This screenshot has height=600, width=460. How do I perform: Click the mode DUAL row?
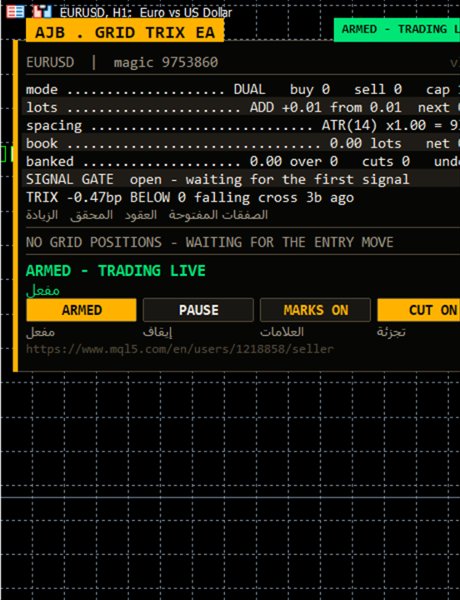243,90
